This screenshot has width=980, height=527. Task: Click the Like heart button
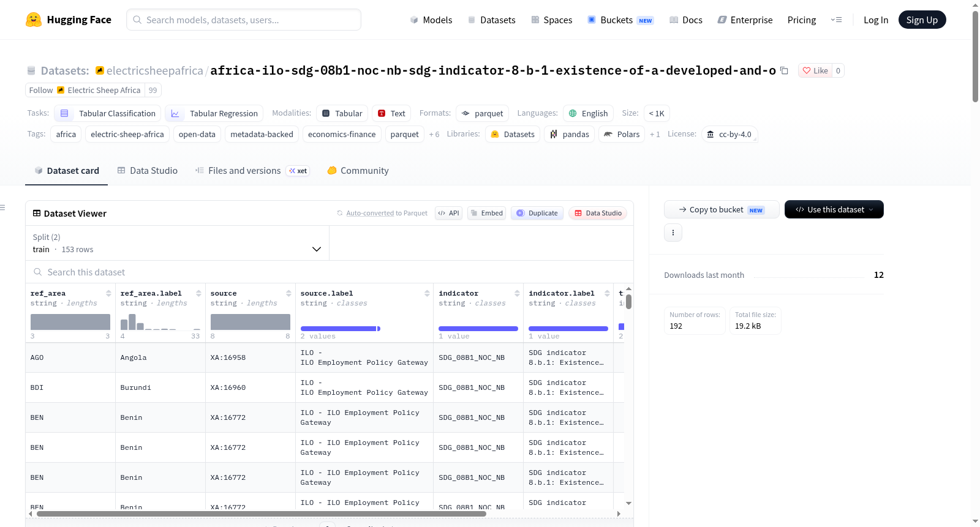[815, 70]
